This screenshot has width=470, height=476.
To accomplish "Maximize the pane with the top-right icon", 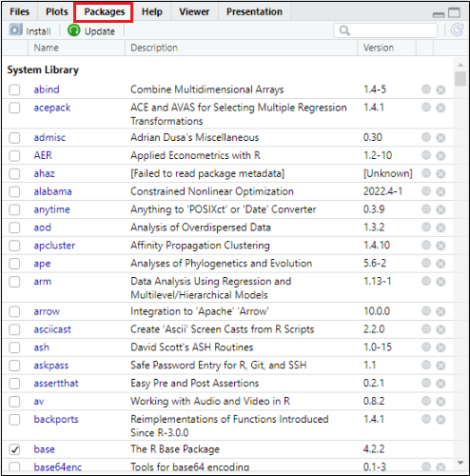I will click(454, 12).
